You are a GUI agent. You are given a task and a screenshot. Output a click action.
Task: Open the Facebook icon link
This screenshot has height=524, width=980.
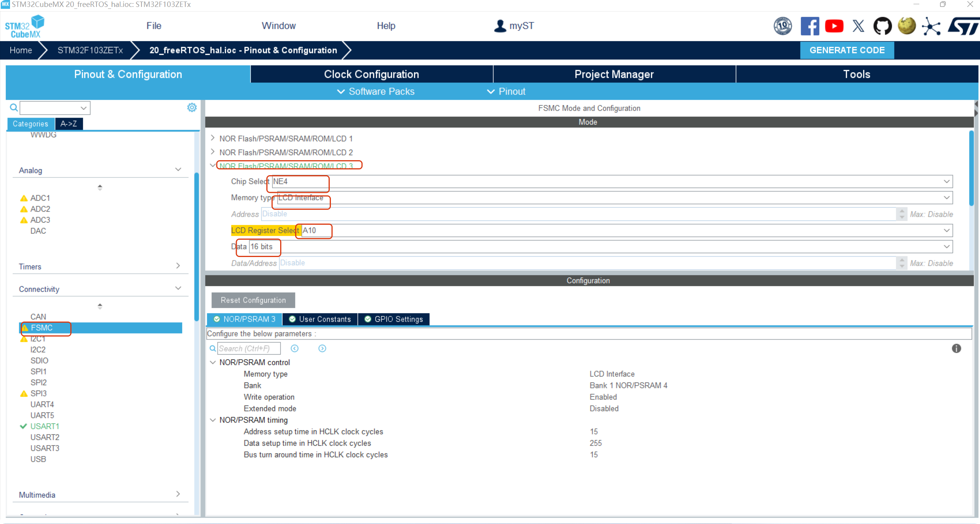tap(809, 26)
